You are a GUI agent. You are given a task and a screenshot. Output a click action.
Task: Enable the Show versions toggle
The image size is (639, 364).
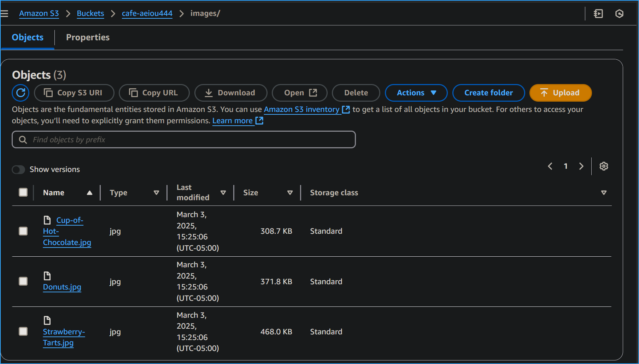(x=18, y=169)
